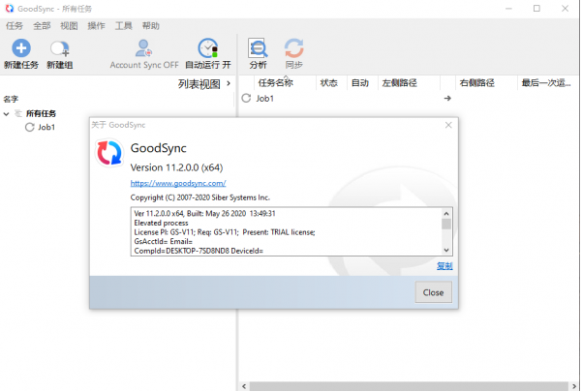This screenshot has width=582, height=392.
Task: Click the horizontal scrollbar right arrow
Action: (574, 386)
